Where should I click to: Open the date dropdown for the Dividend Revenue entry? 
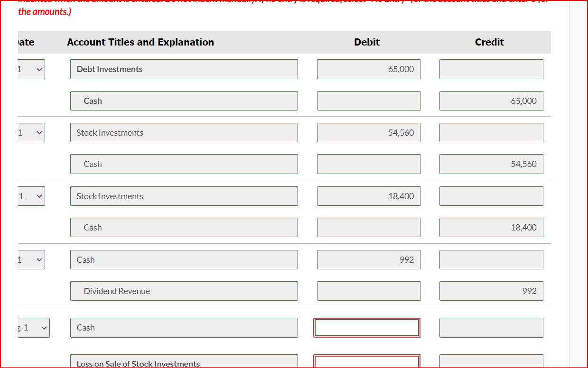pos(30,259)
